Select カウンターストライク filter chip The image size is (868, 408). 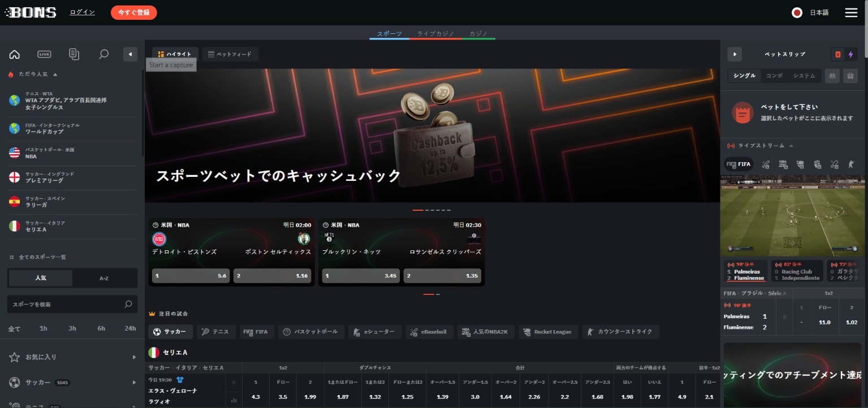point(620,332)
